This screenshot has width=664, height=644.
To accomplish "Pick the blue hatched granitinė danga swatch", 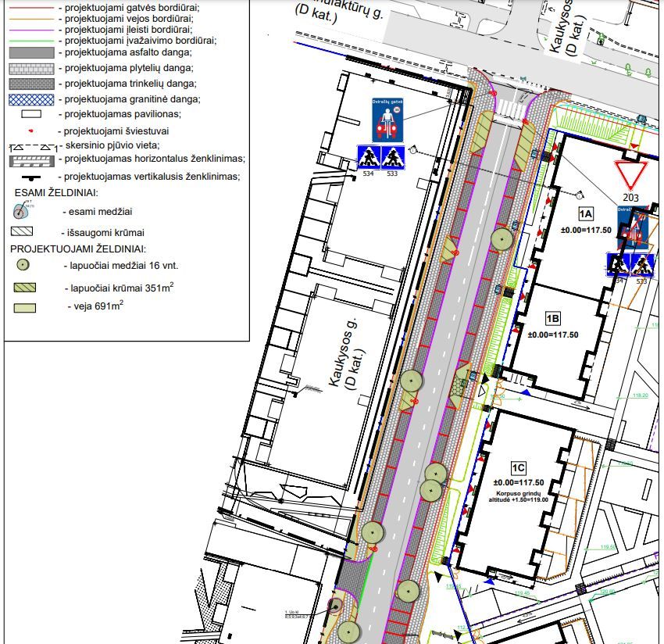I will pyautogui.click(x=32, y=100).
